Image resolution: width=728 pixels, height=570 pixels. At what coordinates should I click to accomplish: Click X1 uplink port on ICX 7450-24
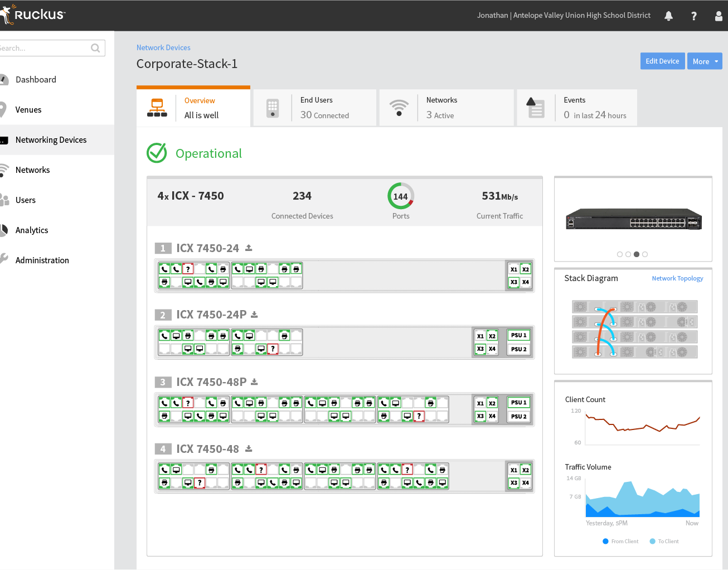tap(514, 269)
